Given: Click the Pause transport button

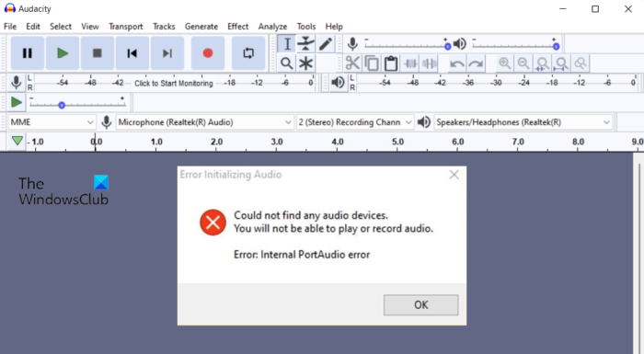Looking at the screenshot, I should pyautogui.click(x=27, y=53).
